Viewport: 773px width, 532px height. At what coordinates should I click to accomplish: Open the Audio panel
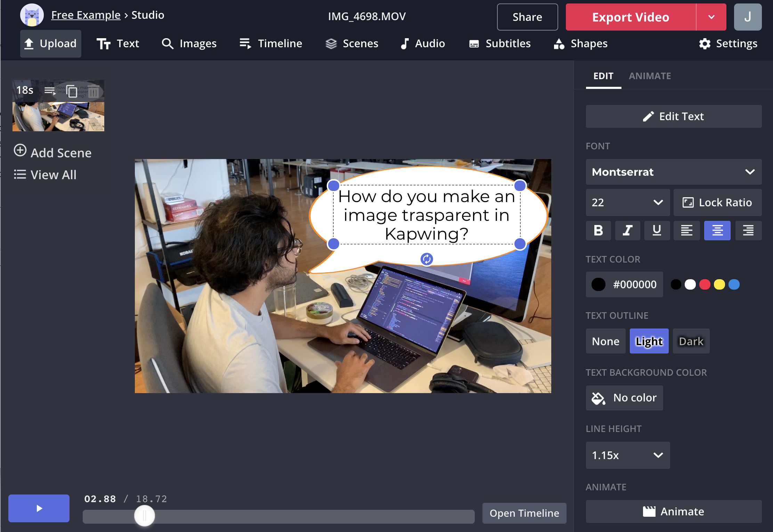point(422,43)
